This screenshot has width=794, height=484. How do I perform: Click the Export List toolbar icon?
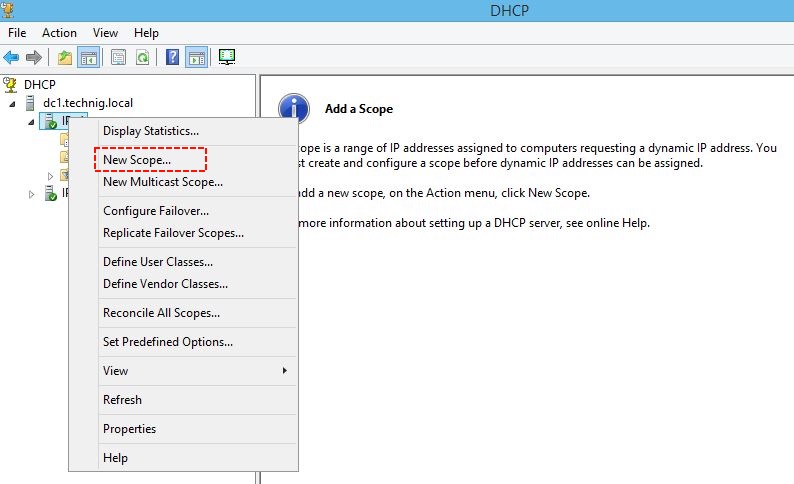pyautogui.click(x=119, y=57)
